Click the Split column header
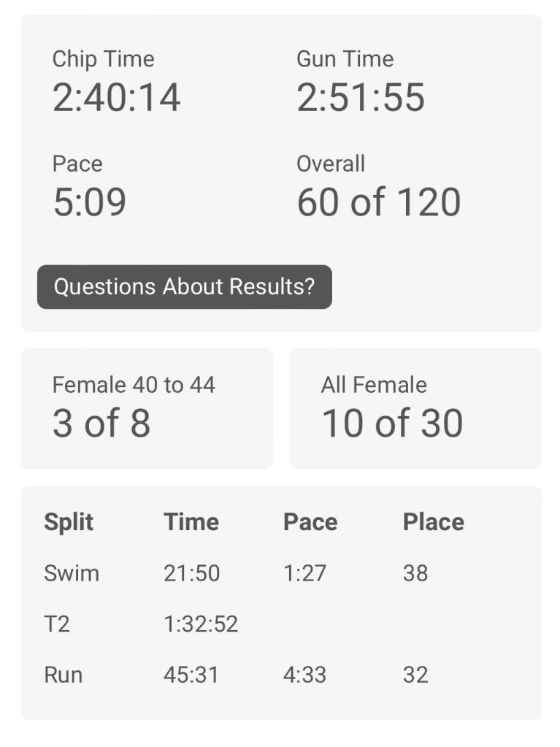Viewport: 560px width, 747px height. [69, 521]
